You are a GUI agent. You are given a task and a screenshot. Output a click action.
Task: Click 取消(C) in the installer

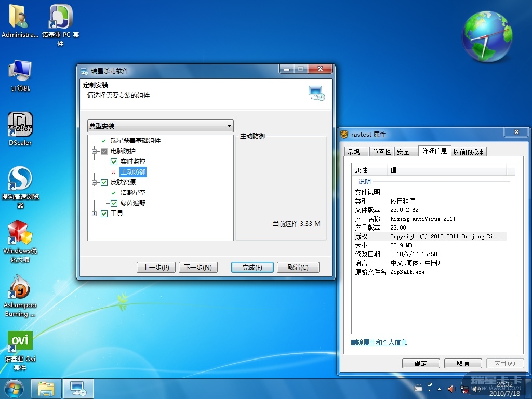298,268
